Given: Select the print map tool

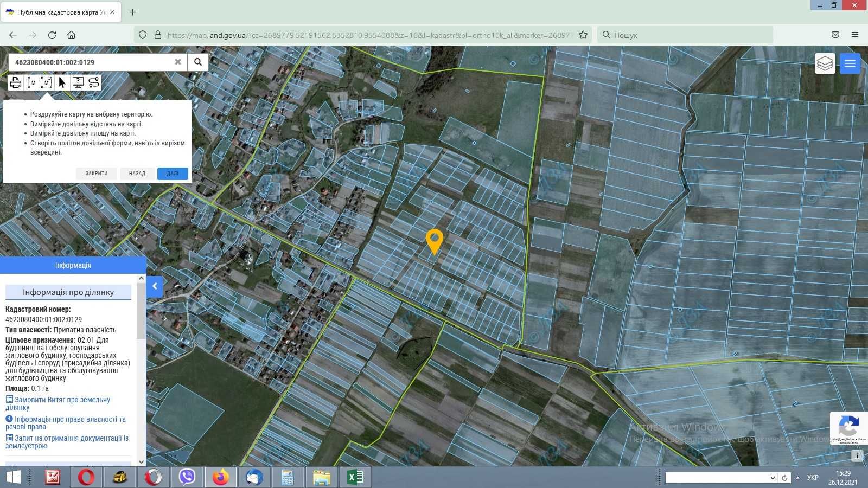Looking at the screenshot, I should (15, 82).
